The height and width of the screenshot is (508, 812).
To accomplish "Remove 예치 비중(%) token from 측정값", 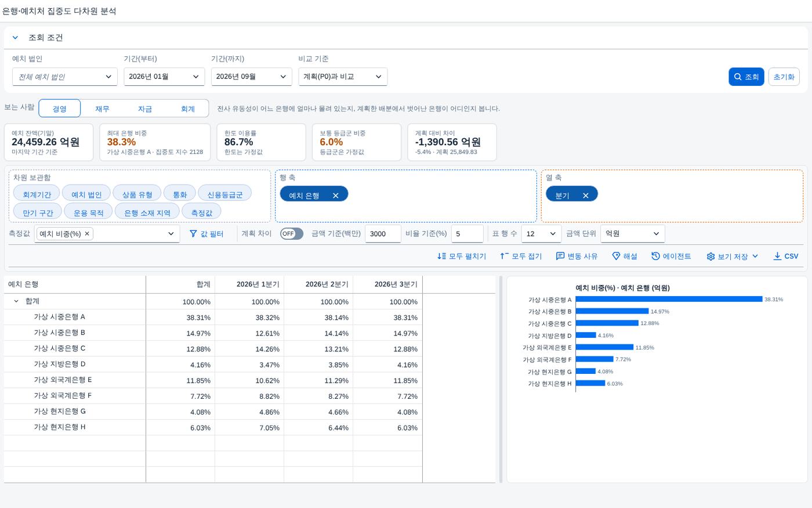I will tap(87, 233).
